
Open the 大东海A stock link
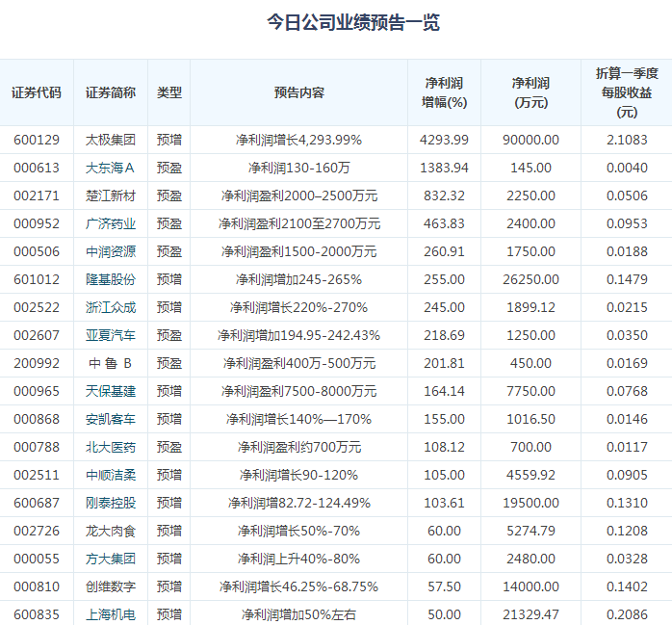click(110, 168)
